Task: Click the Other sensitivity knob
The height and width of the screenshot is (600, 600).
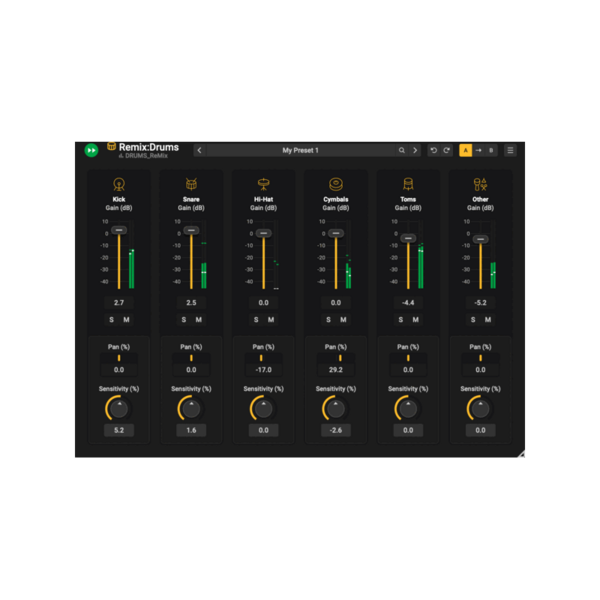Action: 481,408
